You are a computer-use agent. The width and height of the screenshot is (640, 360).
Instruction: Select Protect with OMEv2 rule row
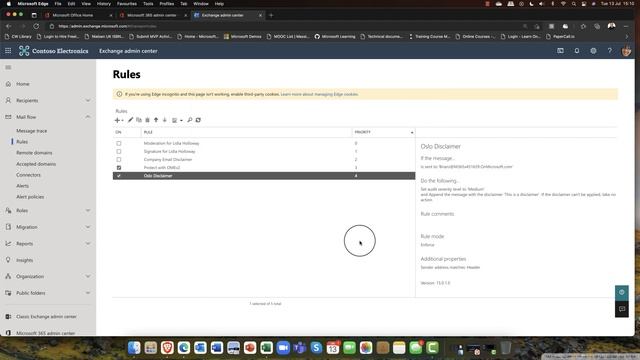264,168
